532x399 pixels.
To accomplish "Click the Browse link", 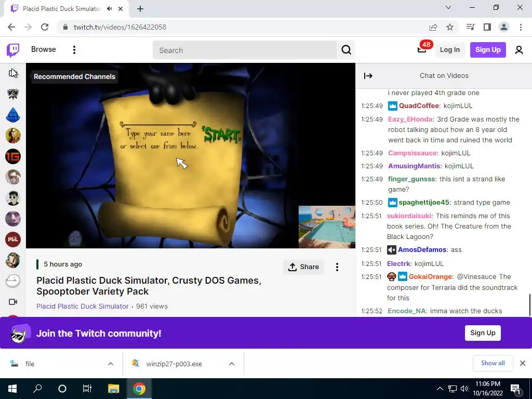I will coord(44,49).
